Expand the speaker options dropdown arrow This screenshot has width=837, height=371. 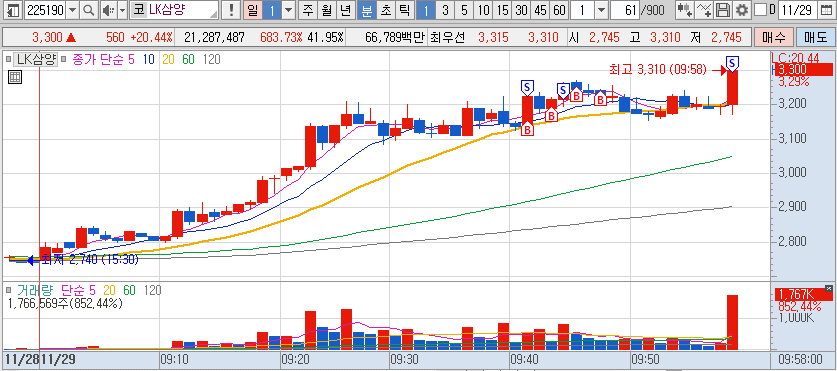(x=123, y=10)
